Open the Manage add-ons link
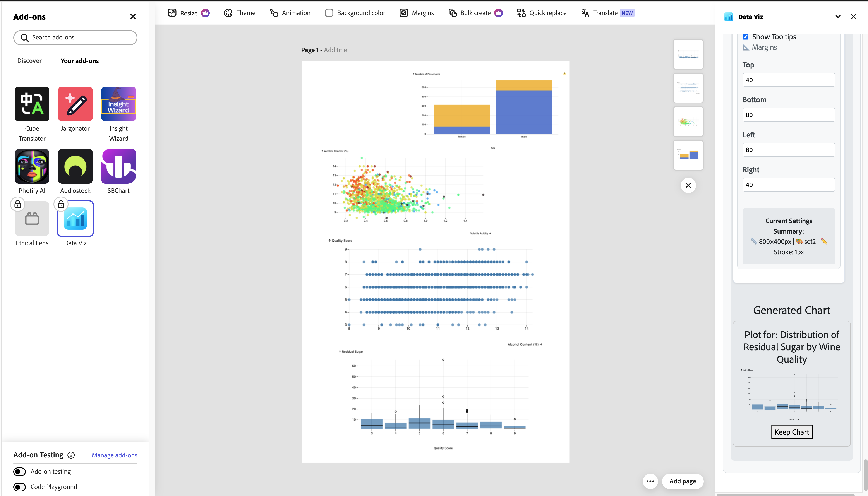The height and width of the screenshot is (496, 868). pos(115,455)
